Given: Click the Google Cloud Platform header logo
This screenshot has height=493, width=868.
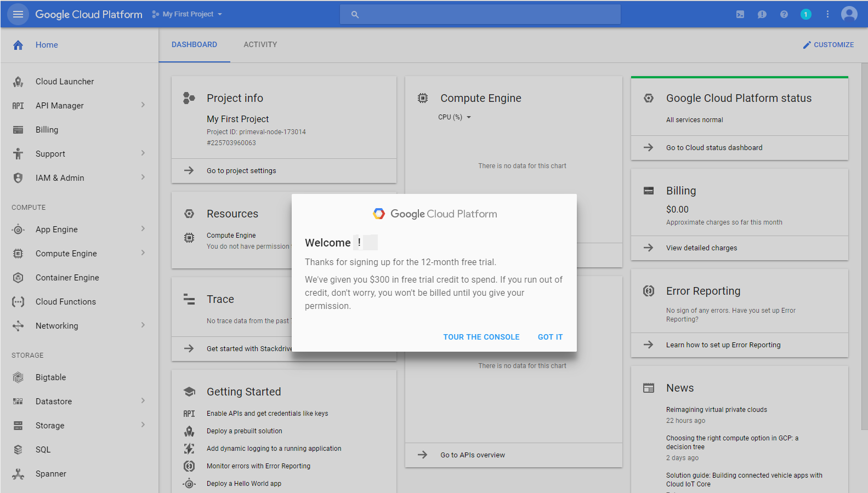Looking at the screenshot, I should click(x=89, y=14).
